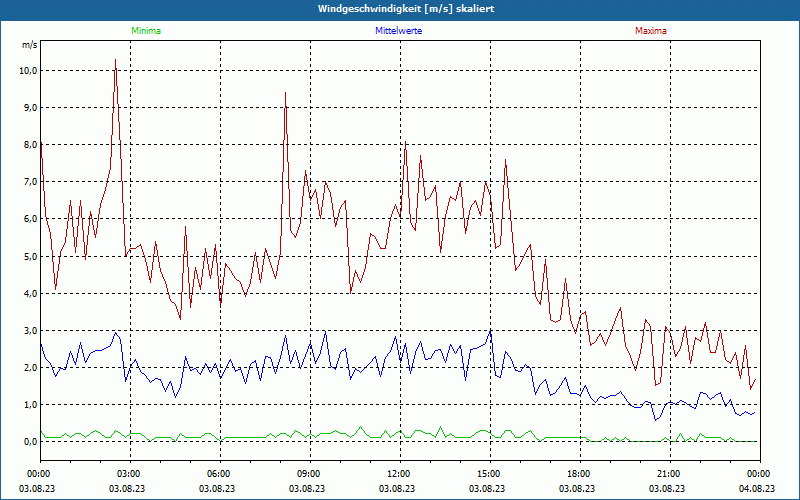800x500 pixels.
Task: Click the '21:00' time label
Action: 667,474
